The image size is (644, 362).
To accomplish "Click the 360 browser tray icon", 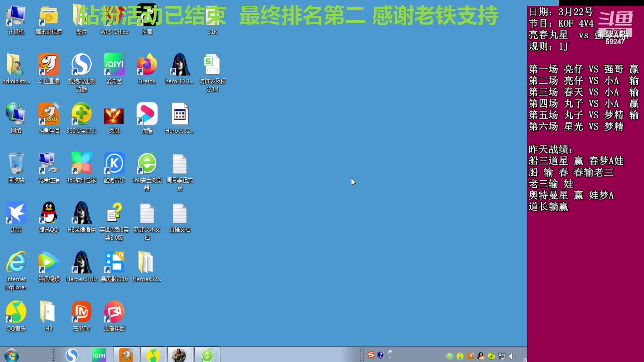I will point(449,356).
